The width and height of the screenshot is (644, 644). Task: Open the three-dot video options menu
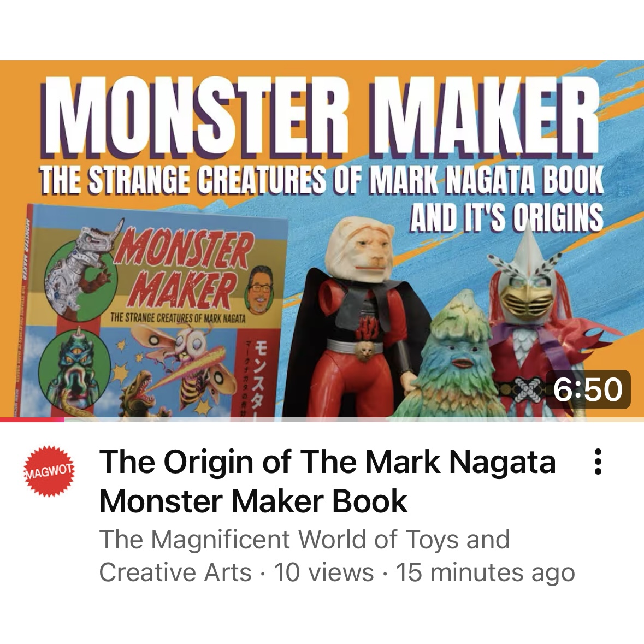(x=598, y=462)
